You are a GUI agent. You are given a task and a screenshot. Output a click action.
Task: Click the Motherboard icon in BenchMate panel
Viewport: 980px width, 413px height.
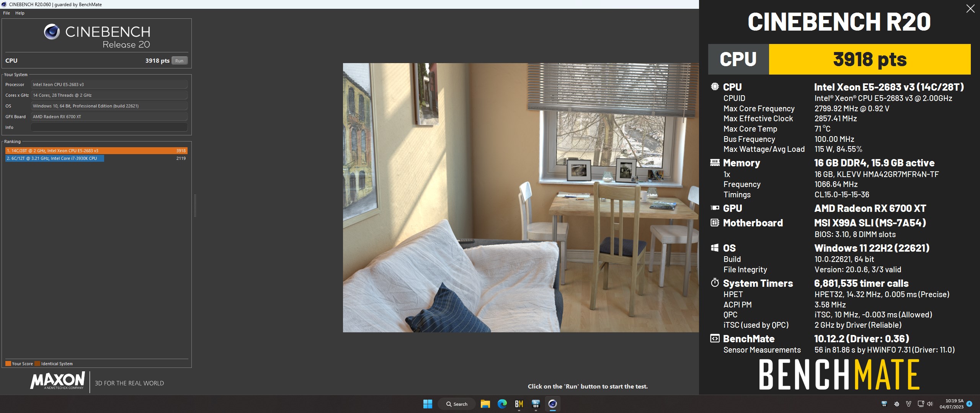[x=715, y=223]
